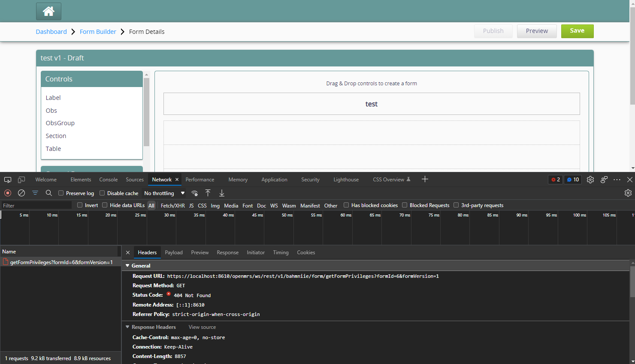Image resolution: width=635 pixels, height=364 pixels.
Task: Click the getFormPrivileges request file icon
Action: pyautogui.click(x=6, y=262)
